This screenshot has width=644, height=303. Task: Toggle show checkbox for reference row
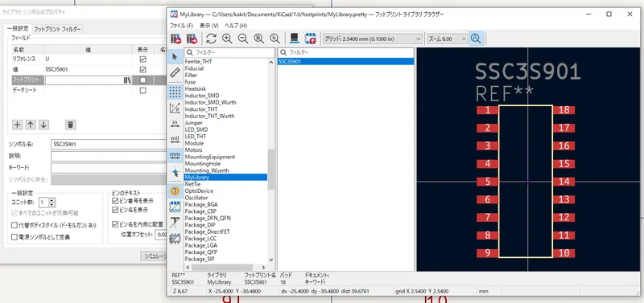click(143, 59)
